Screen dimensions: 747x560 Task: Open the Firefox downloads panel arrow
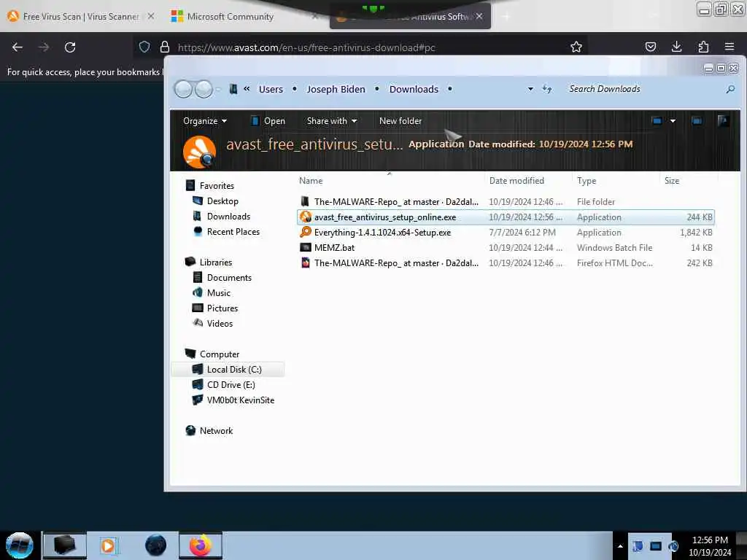pos(676,47)
